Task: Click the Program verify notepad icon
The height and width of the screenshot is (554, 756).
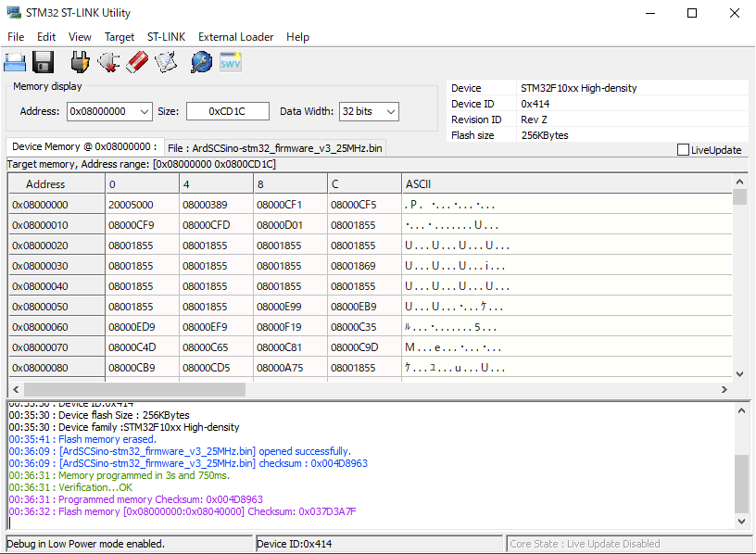Action: click(166, 63)
